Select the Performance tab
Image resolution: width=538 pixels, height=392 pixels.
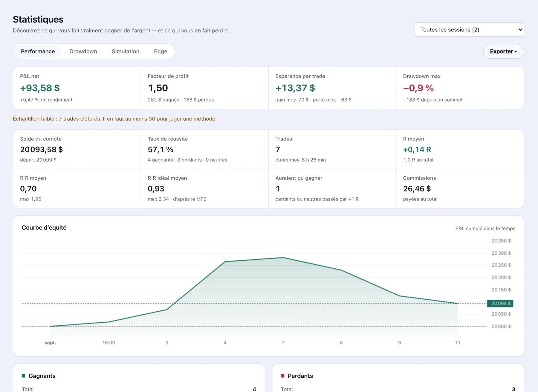click(38, 51)
